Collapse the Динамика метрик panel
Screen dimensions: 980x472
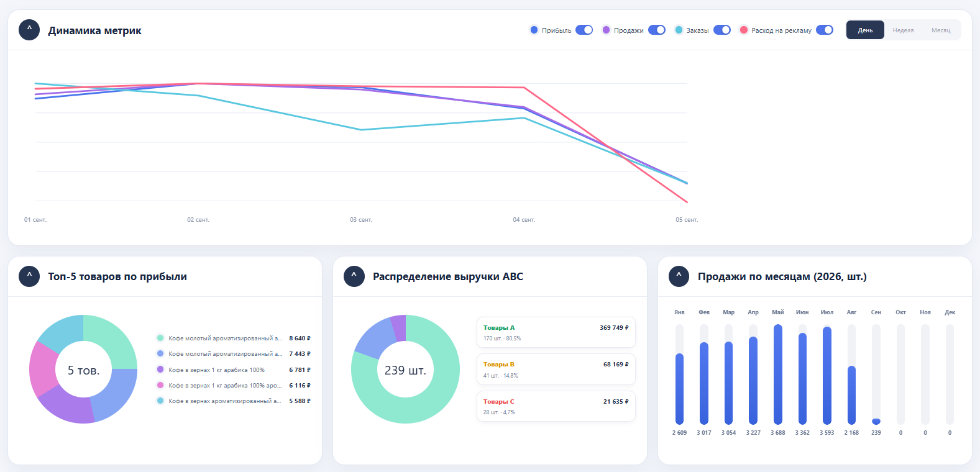coord(29,30)
